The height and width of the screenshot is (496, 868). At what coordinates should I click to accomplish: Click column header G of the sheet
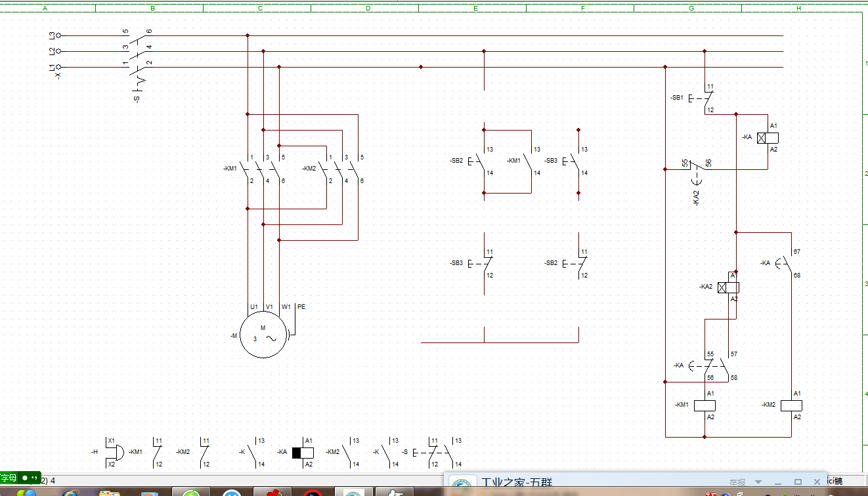[691, 9]
